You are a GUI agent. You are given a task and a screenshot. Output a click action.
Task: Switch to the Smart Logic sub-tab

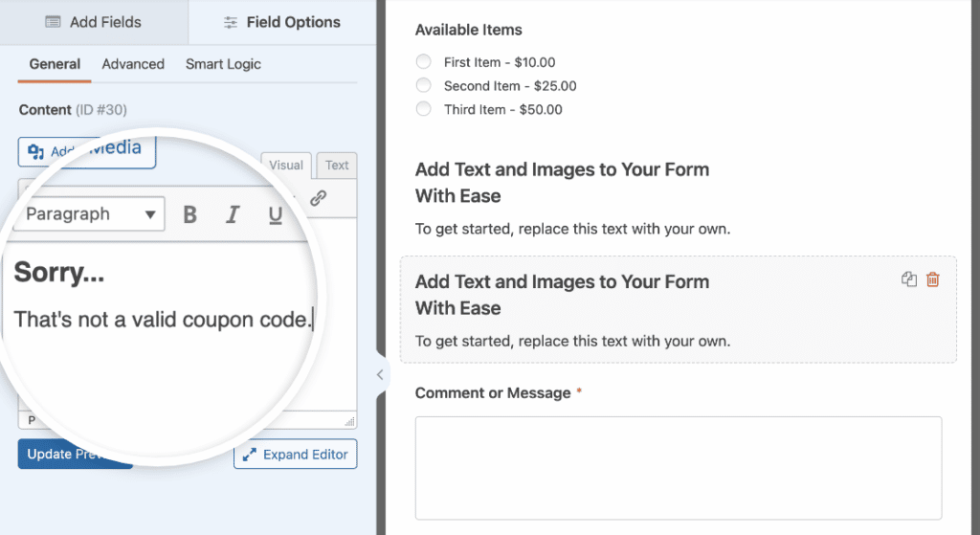pos(223,64)
